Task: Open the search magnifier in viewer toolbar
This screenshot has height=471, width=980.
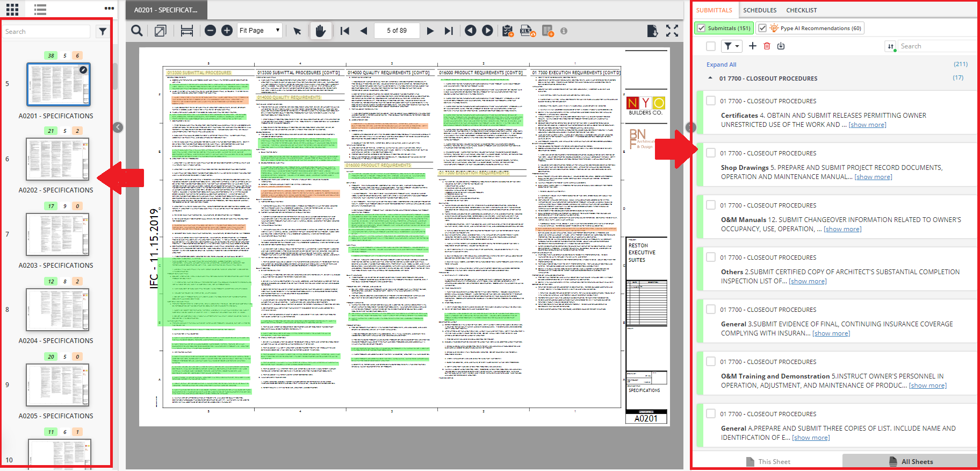Action: 137,31
